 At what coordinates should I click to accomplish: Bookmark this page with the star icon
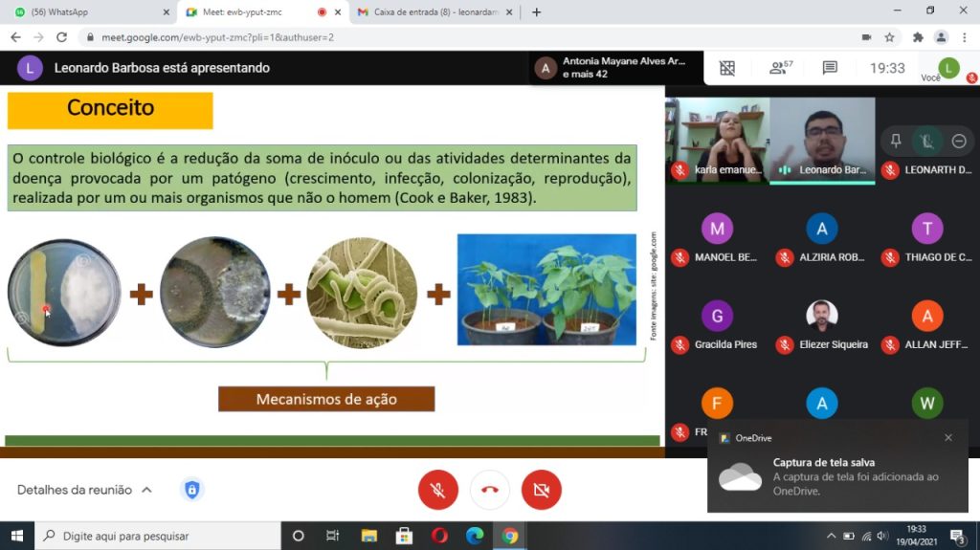point(889,37)
